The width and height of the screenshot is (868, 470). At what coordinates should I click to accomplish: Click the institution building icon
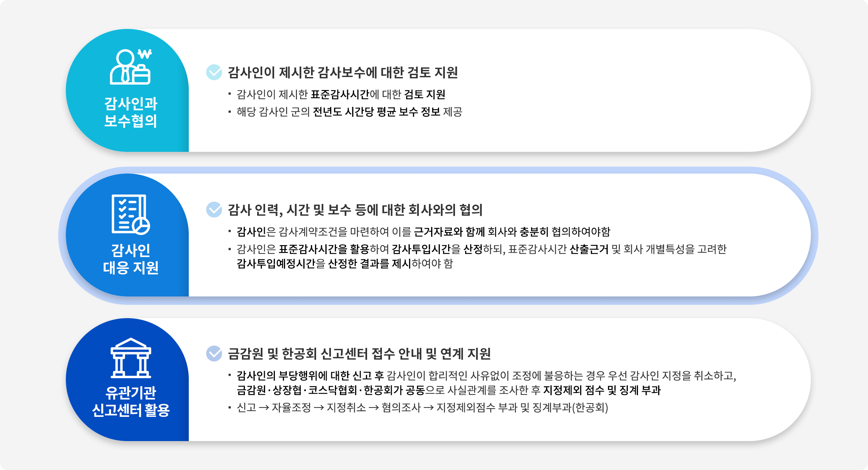tap(131, 358)
